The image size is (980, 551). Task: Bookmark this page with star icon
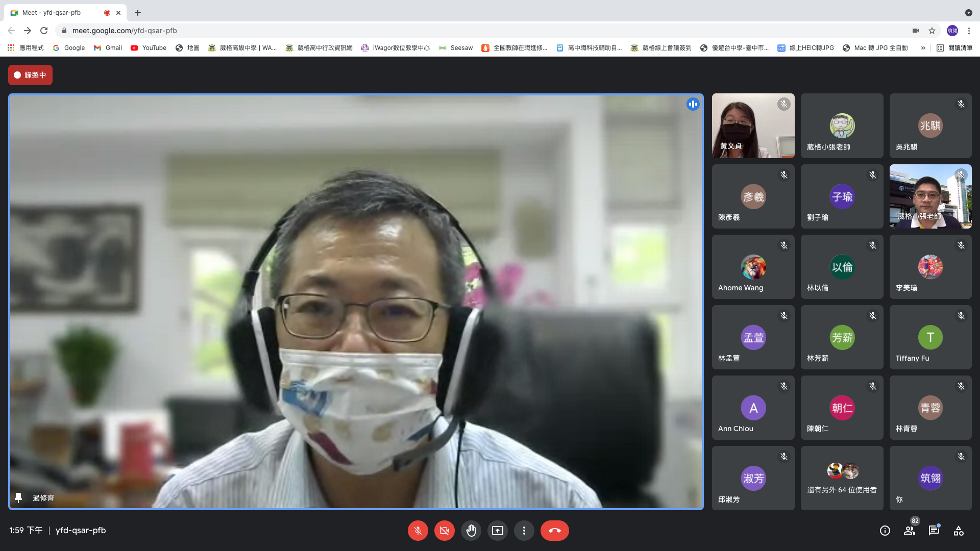tap(932, 31)
